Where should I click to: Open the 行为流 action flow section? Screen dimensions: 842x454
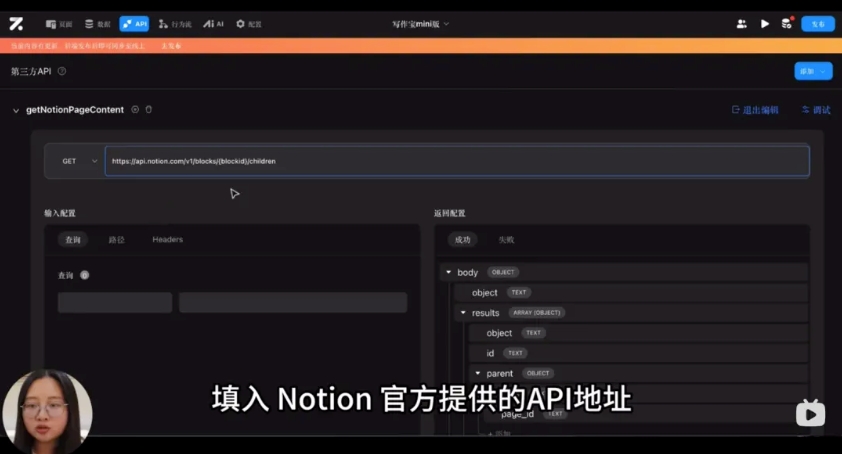pos(175,24)
